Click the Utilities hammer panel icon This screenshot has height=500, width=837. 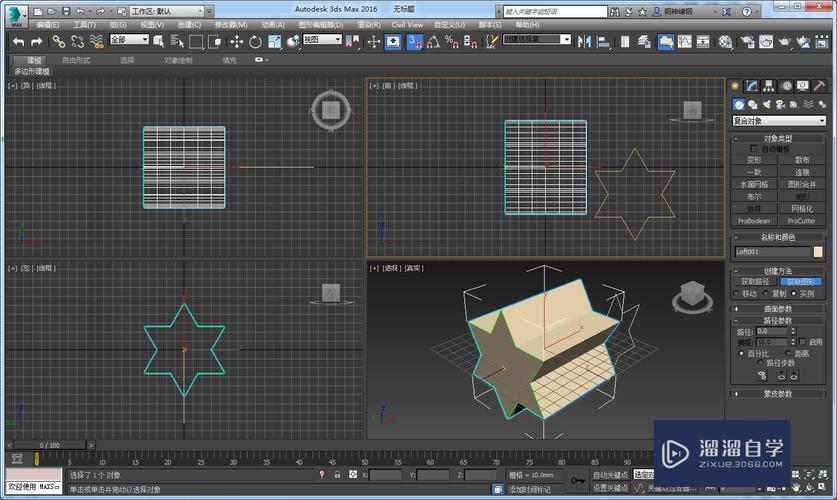point(819,86)
